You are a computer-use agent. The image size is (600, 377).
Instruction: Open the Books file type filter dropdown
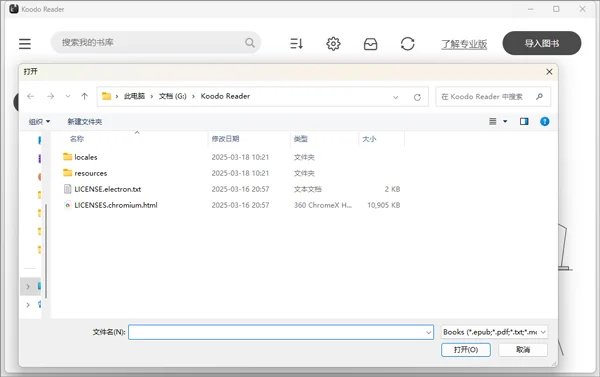tap(494, 332)
